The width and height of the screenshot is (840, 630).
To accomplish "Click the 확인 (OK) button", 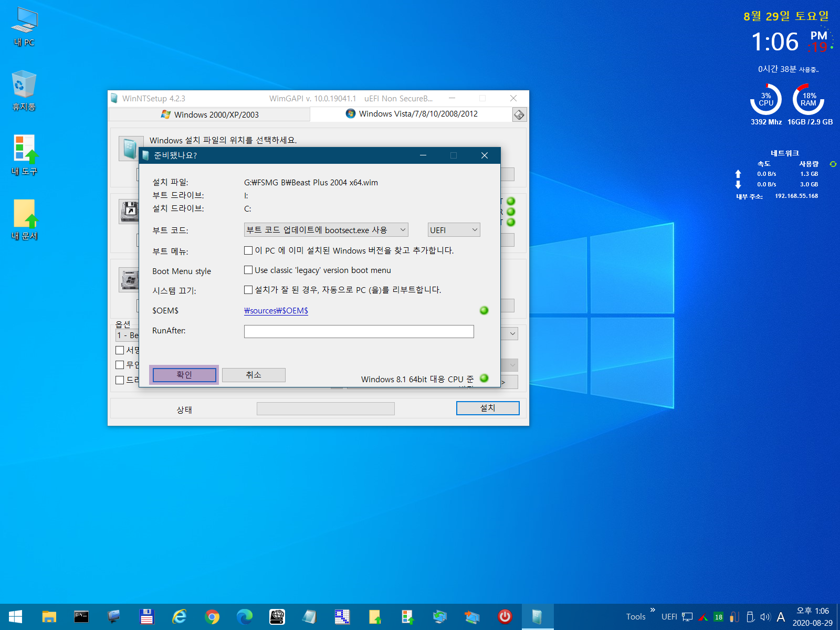I will tap(184, 375).
